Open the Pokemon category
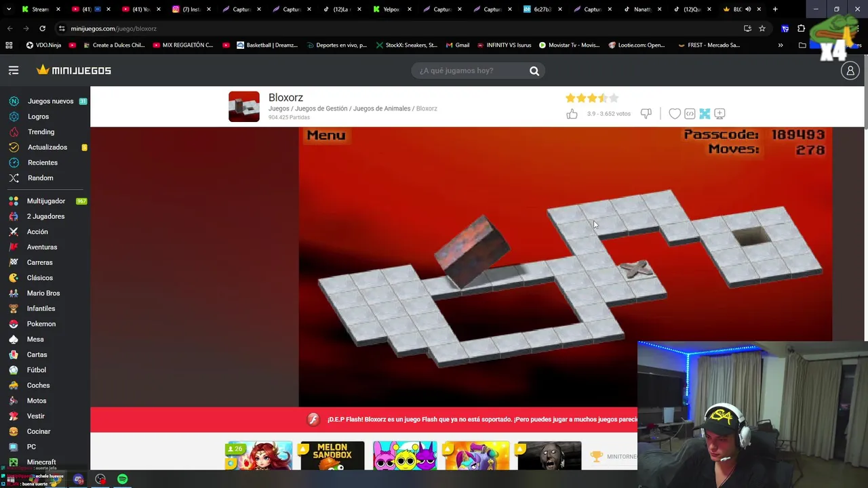 [x=41, y=324]
